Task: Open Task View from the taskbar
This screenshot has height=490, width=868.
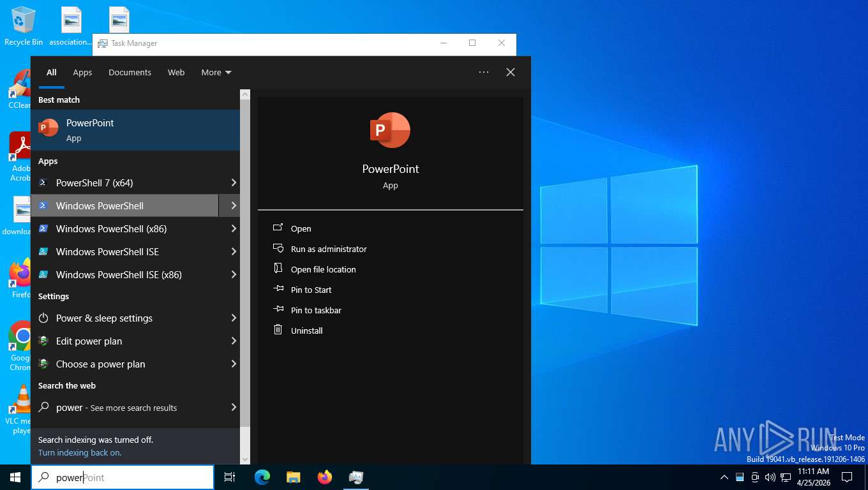Action: pyautogui.click(x=230, y=477)
